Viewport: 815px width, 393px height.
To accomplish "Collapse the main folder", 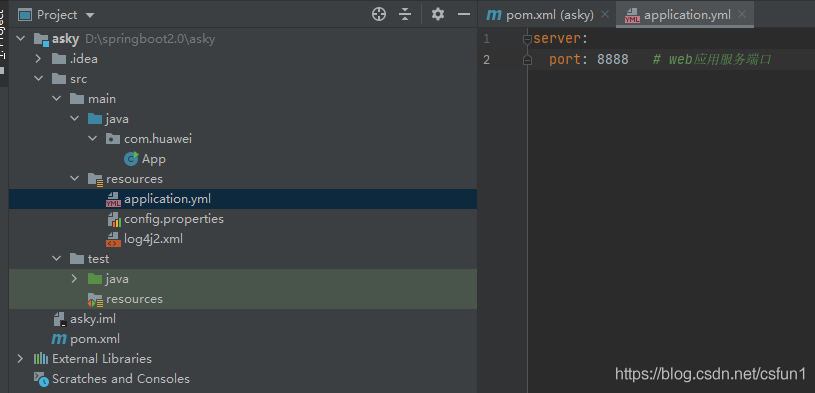I will pos(57,98).
